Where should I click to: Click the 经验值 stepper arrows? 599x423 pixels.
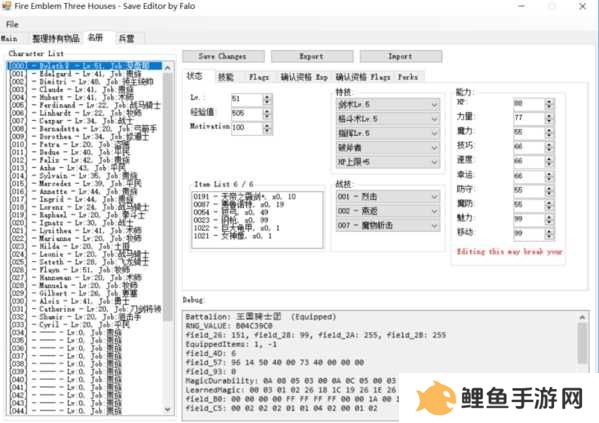coord(267,113)
